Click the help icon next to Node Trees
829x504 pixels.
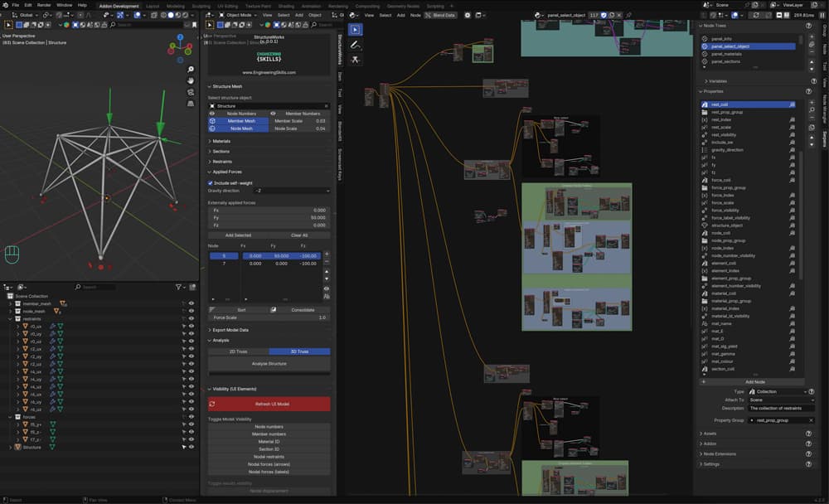[809, 26]
